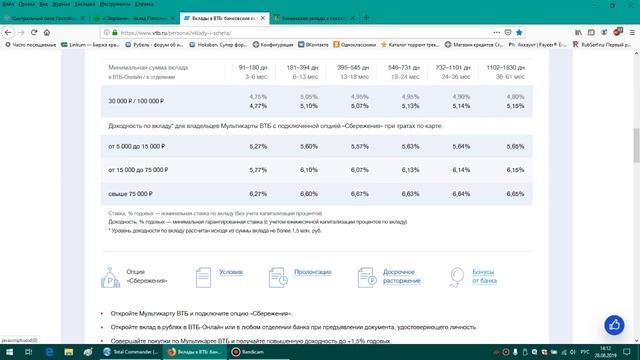This screenshot has height=360, width=640.
Task: Open the Бонусы от банка link
Action: coord(484,276)
